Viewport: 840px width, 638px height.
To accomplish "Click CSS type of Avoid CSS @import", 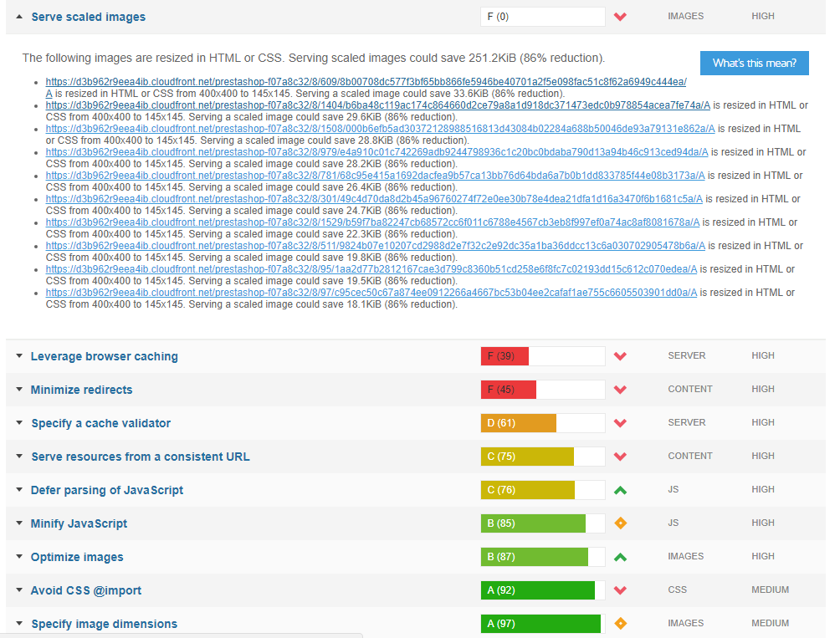I will (x=677, y=590).
